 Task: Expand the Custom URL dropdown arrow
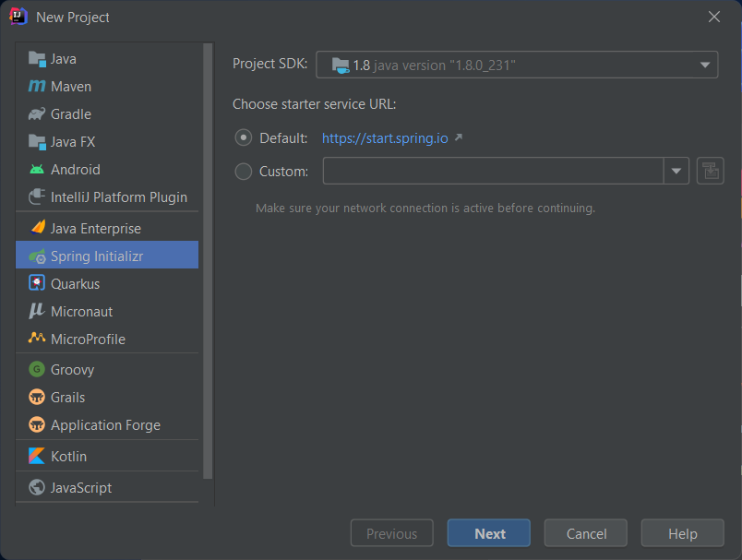(676, 171)
